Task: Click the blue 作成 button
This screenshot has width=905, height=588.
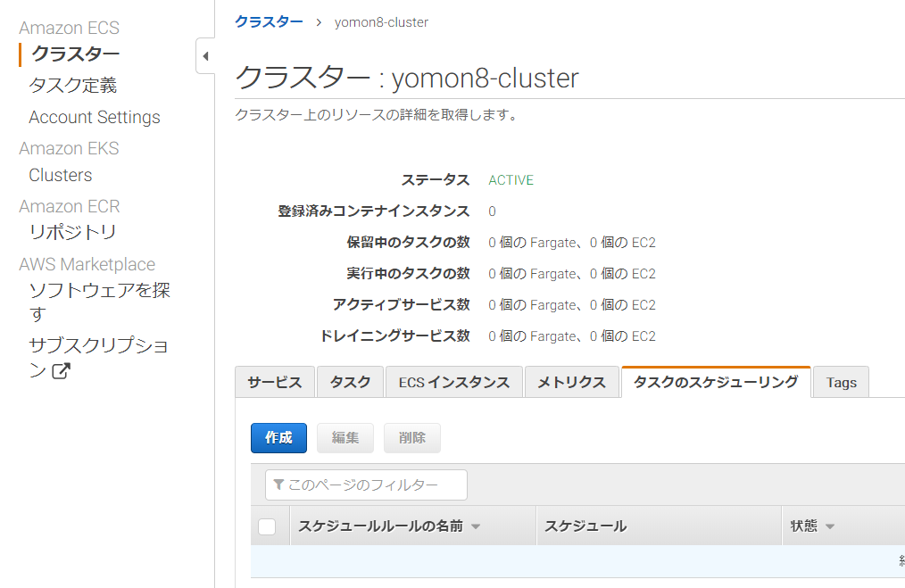Action: 278,438
